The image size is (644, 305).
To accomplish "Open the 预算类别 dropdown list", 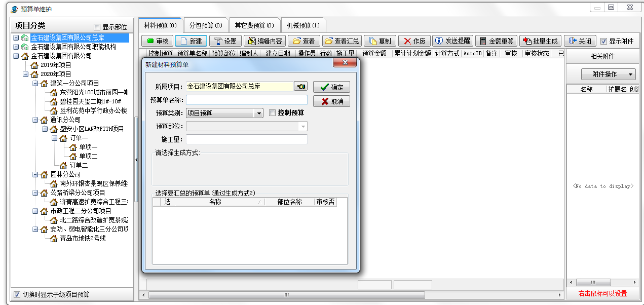I will 259,113.
